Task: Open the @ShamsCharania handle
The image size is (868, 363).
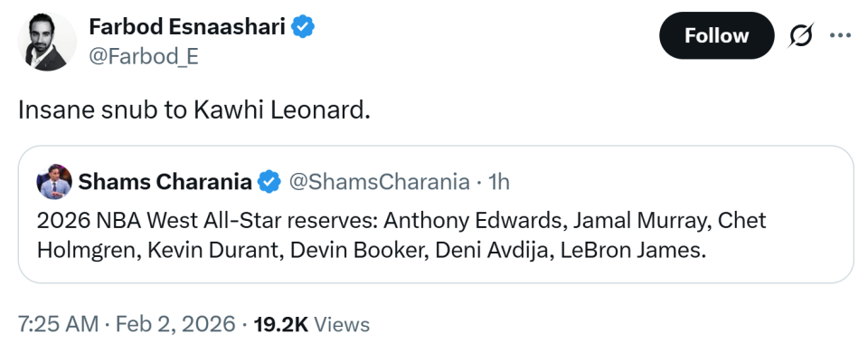Action: coord(380,182)
